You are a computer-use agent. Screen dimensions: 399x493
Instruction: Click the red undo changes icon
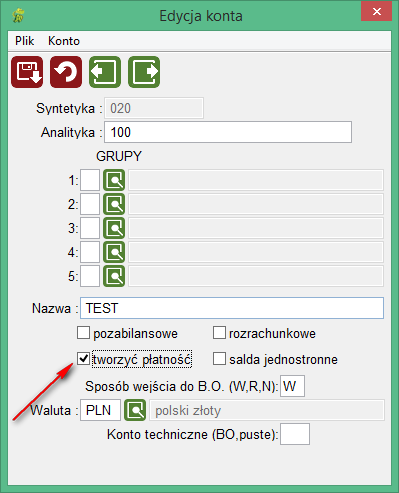click(66, 72)
